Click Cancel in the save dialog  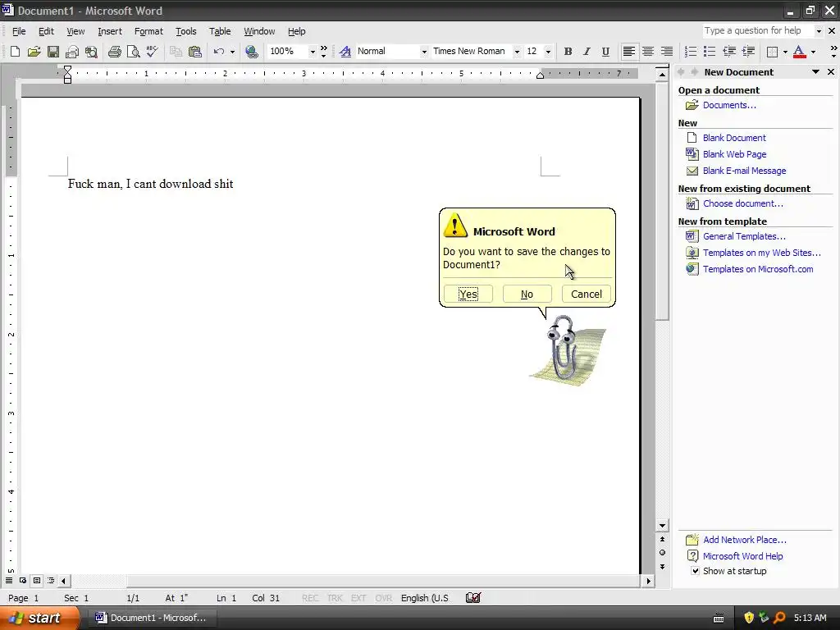(x=586, y=294)
